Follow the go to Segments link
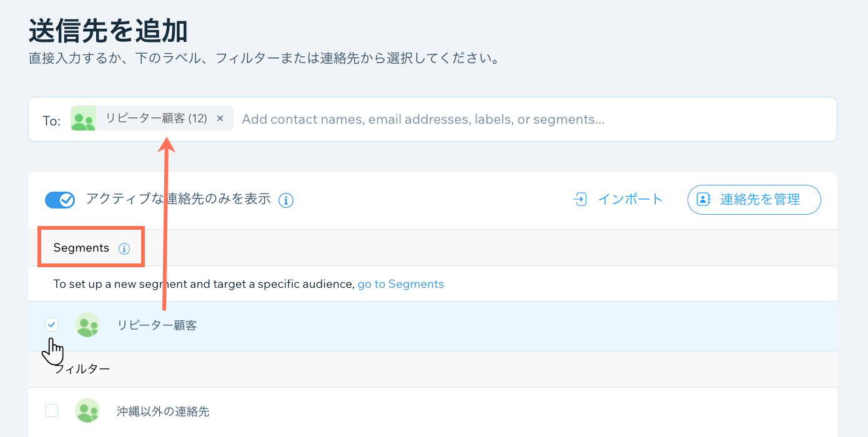The height and width of the screenshot is (437, 868). [401, 284]
